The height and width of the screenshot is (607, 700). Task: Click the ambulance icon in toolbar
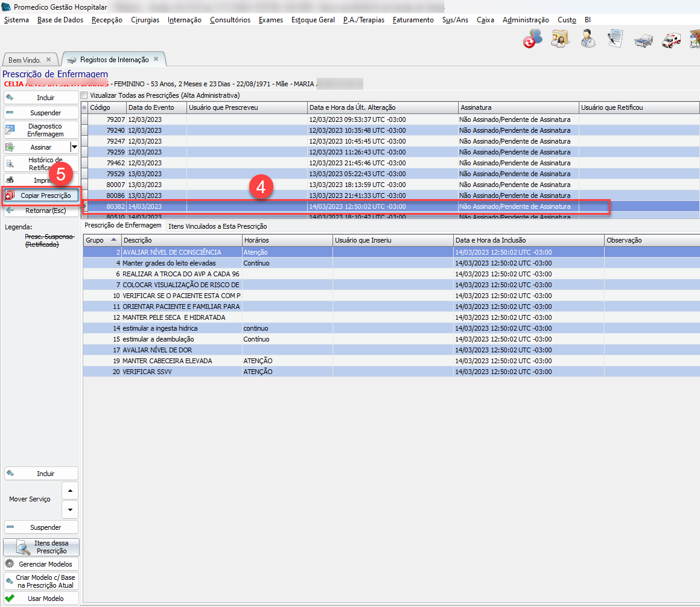point(671,40)
